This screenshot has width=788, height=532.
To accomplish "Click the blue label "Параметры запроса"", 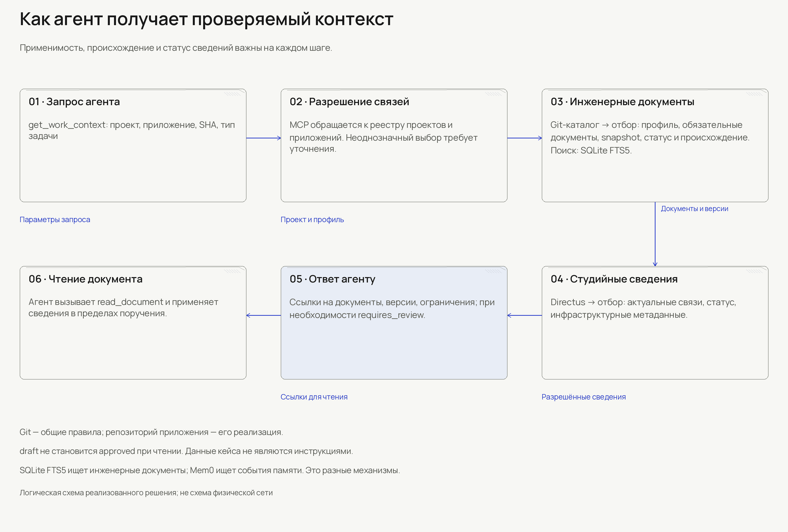I will tap(55, 220).
